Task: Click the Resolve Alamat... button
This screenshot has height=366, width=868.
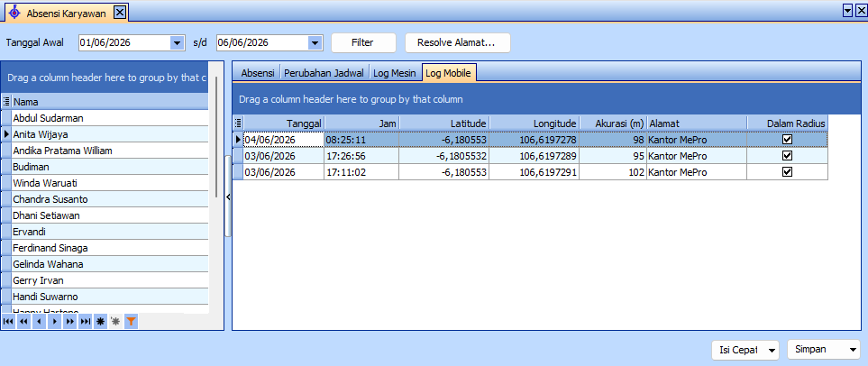Action: [457, 42]
